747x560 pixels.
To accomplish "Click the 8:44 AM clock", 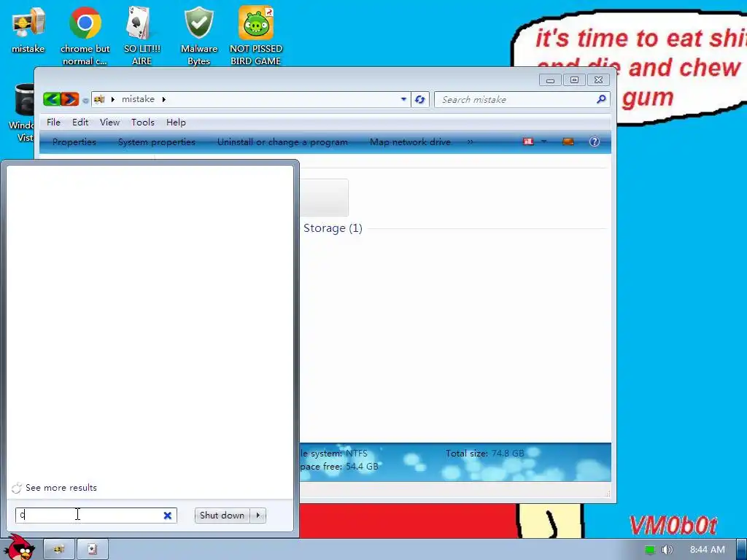I will click(x=708, y=550).
